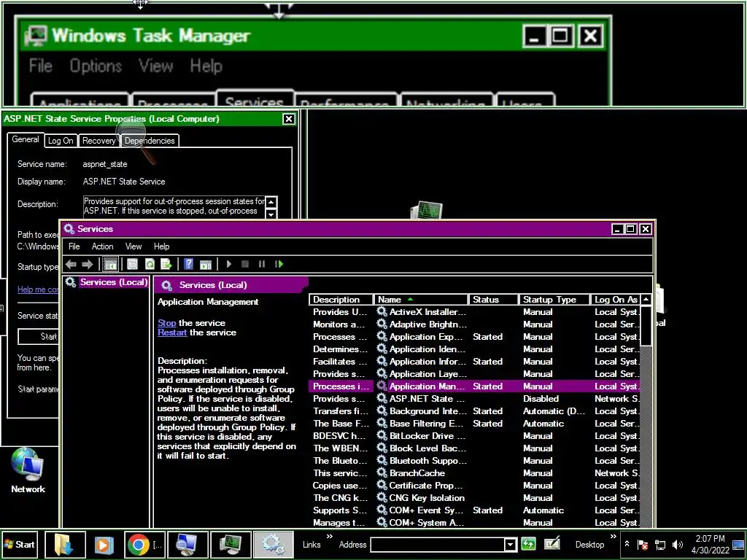
Task: Click Show/Hide Action Pane toolbar icon
Action: 205,264
